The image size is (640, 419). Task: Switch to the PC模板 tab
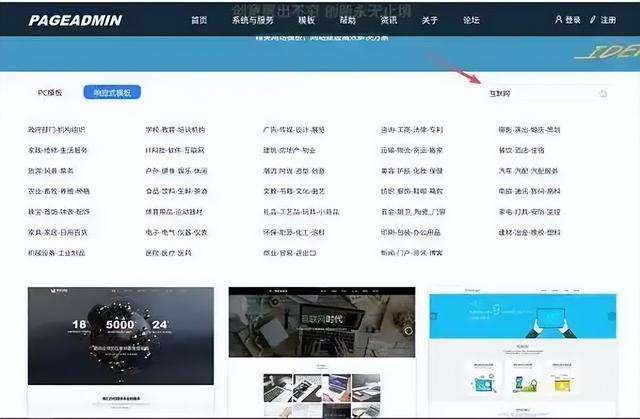click(50, 93)
